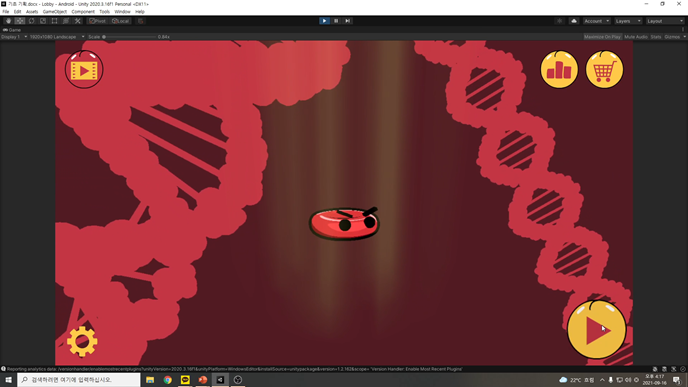
Task: Open the cloud Services icon
Action: pyautogui.click(x=573, y=21)
